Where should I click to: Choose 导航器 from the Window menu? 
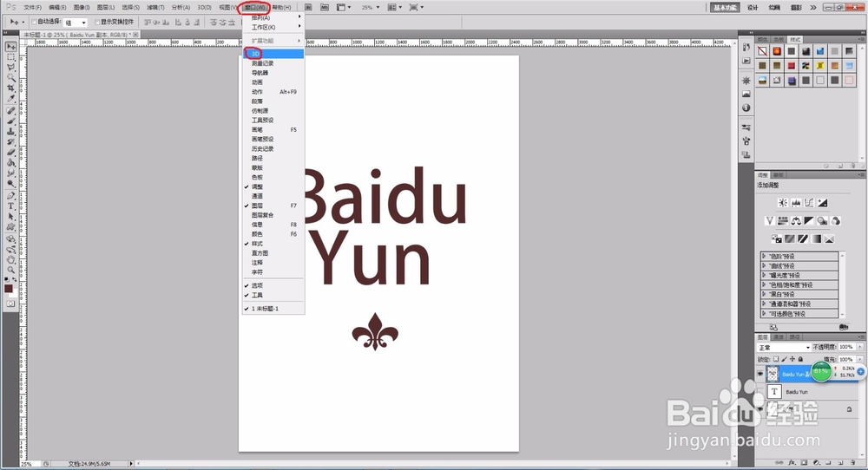pyautogui.click(x=273, y=73)
